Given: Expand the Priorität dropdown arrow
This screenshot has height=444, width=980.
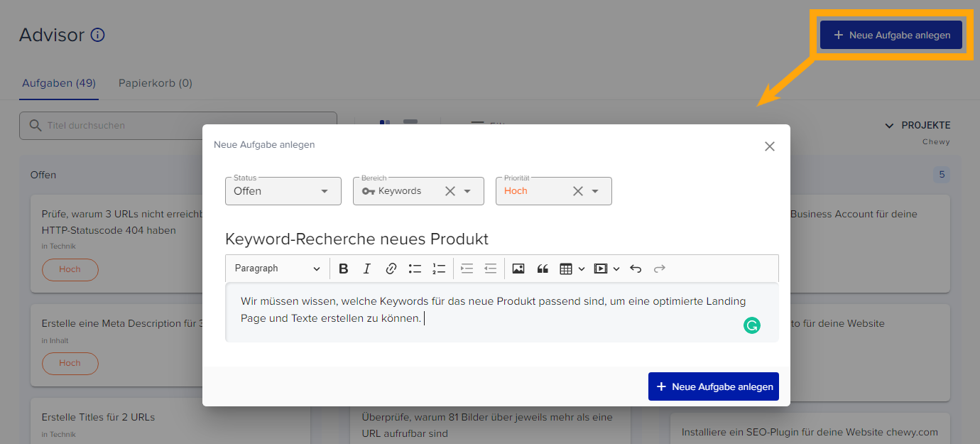Looking at the screenshot, I should tap(595, 191).
